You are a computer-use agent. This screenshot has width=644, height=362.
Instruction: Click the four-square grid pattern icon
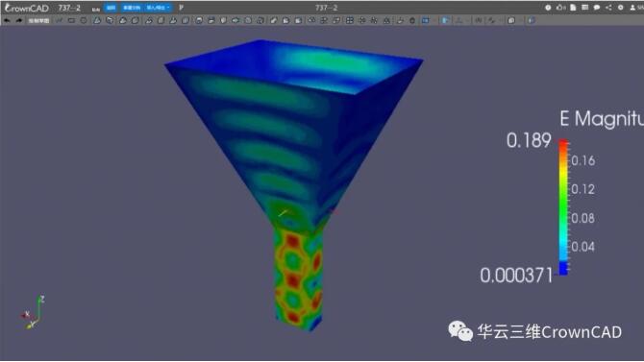[x=350, y=20]
